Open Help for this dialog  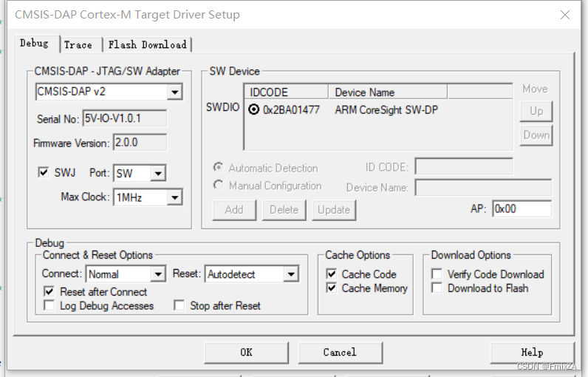pos(532,353)
